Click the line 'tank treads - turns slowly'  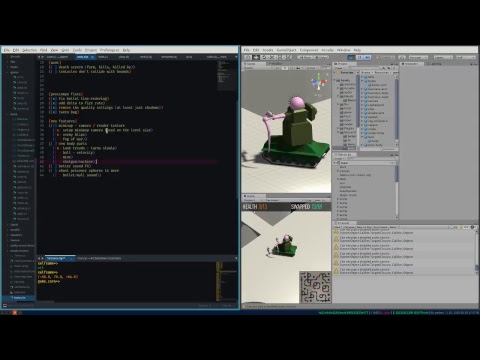coord(90,148)
